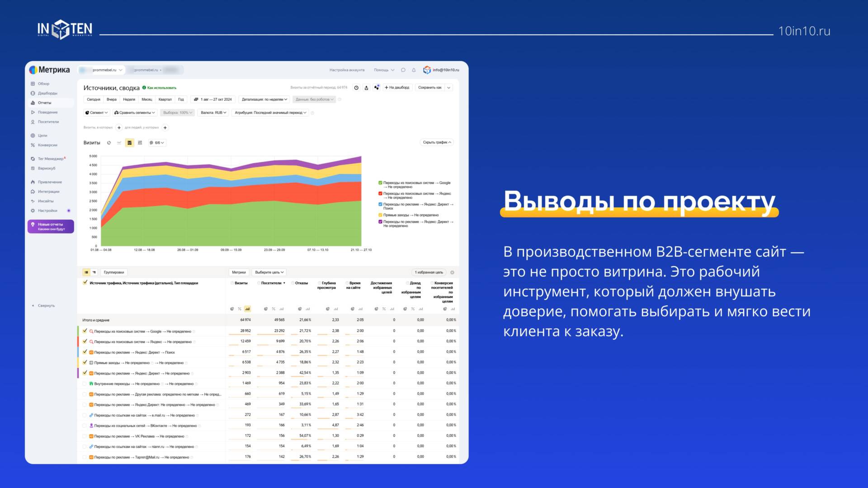Select the stacked area chart icon

(x=129, y=143)
